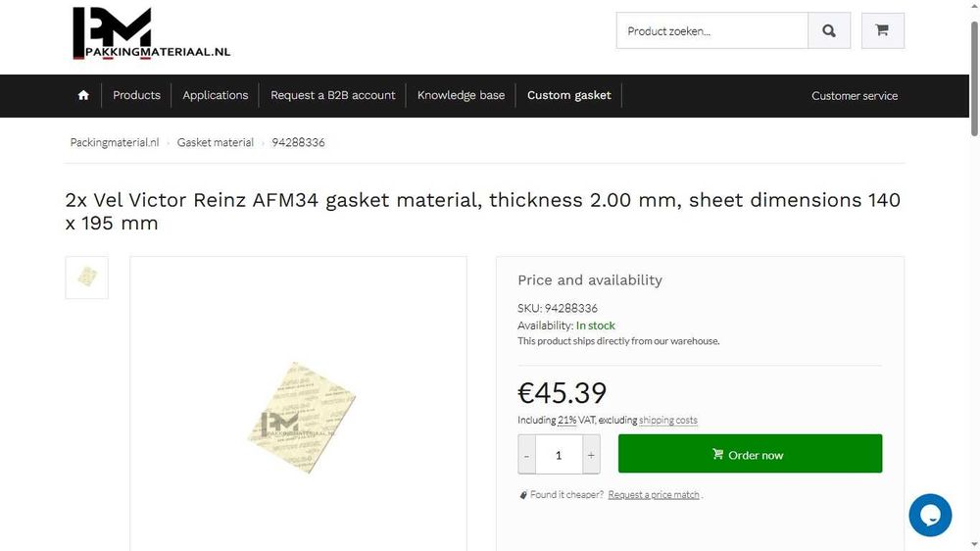980x551 pixels.
Task: Select the Custom gasket menu item
Action: click(569, 95)
